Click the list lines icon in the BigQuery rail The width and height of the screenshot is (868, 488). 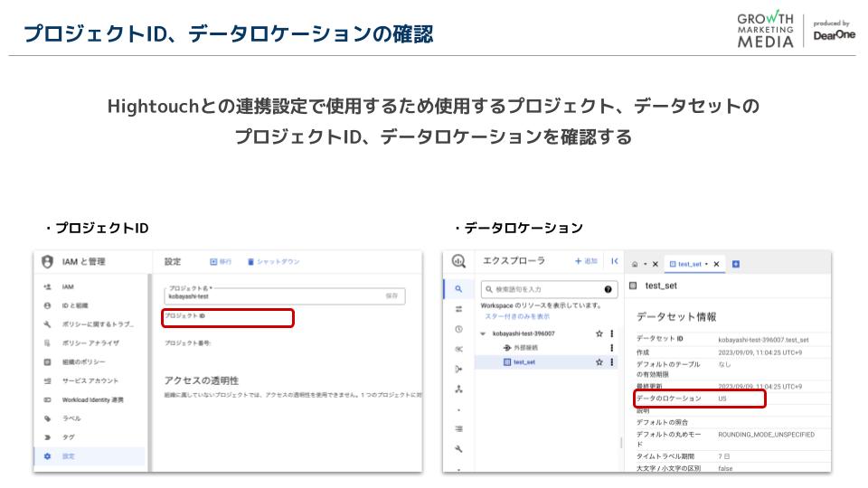click(x=458, y=428)
